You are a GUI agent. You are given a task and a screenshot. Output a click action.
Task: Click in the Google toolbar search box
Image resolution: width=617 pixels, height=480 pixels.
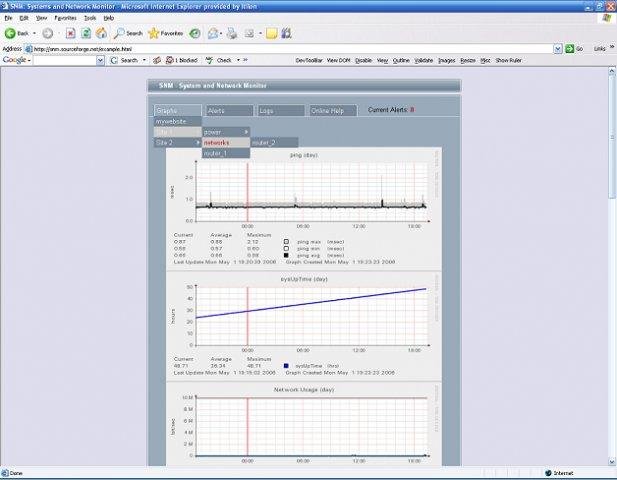65,60
